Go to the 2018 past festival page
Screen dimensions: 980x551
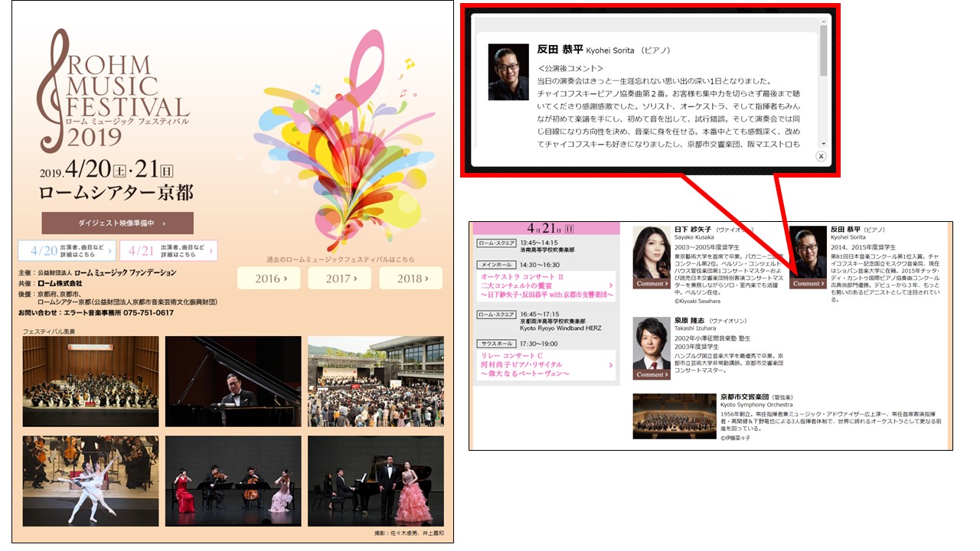click(411, 279)
